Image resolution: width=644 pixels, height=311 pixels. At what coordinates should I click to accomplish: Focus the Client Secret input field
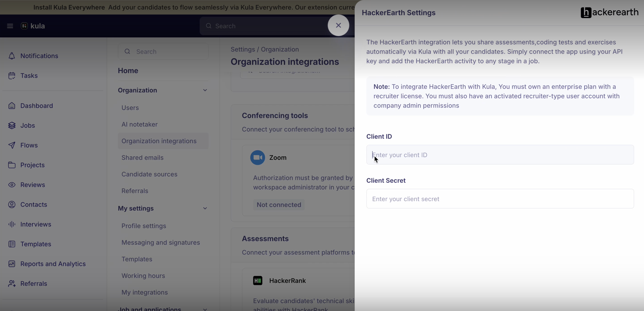(500, 199)
